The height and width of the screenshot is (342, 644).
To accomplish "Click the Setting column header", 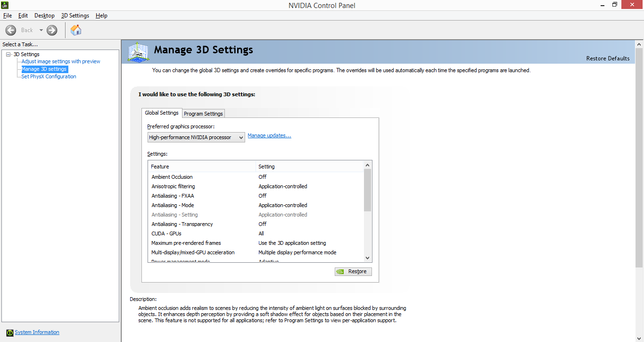I will (x=310, y=167).
